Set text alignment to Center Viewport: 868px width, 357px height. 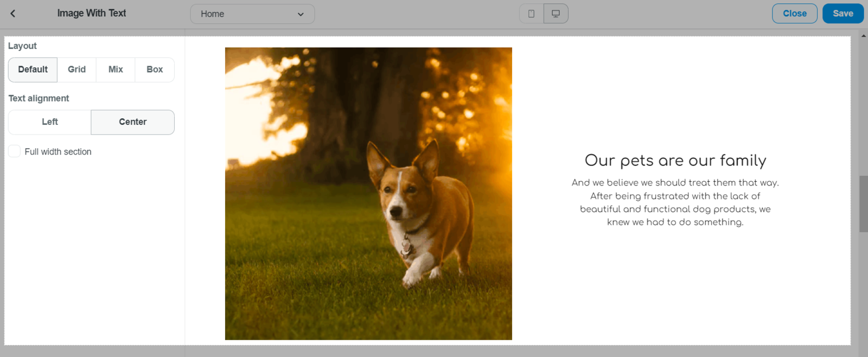pyautogui.click(x=133, y=122)
